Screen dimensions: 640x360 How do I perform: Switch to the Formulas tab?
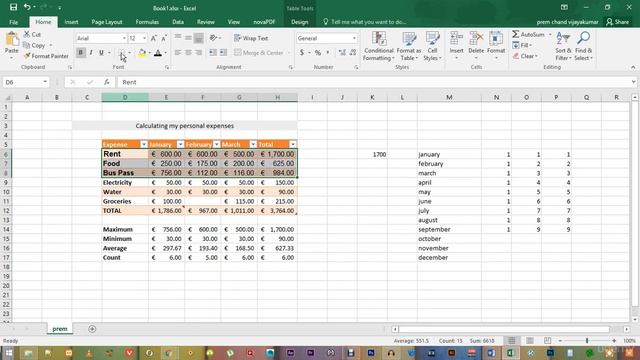[x=147, y=22]
